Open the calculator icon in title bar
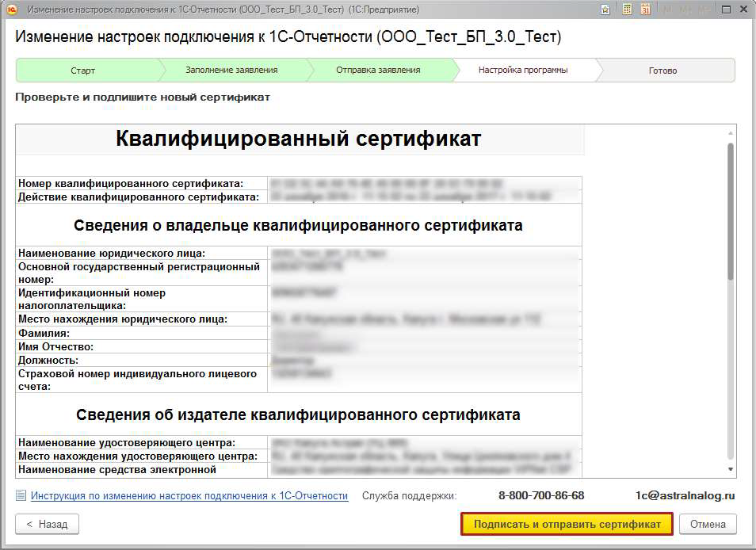Screen dimensions: 756x550 tap(627, 10)
